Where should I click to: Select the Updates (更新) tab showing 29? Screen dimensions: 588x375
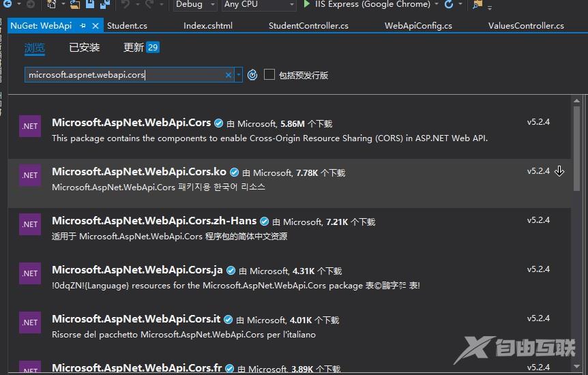click(141, 48)
